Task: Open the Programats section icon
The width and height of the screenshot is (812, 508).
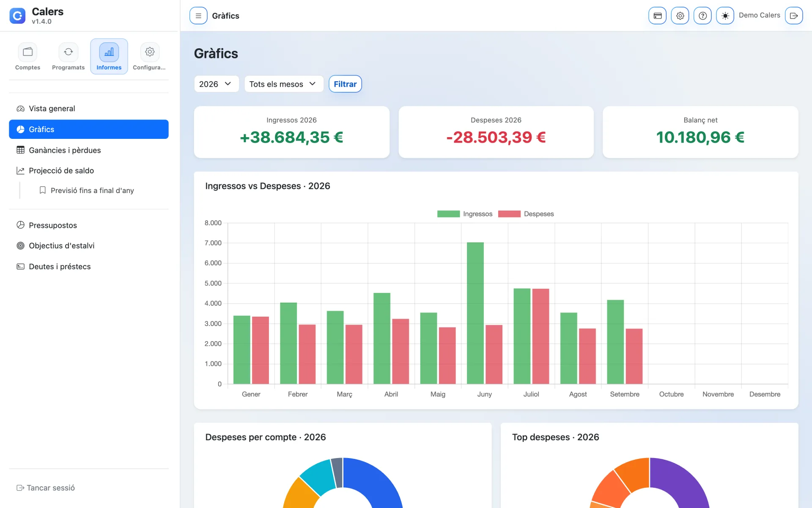Action: coord(68,52)
